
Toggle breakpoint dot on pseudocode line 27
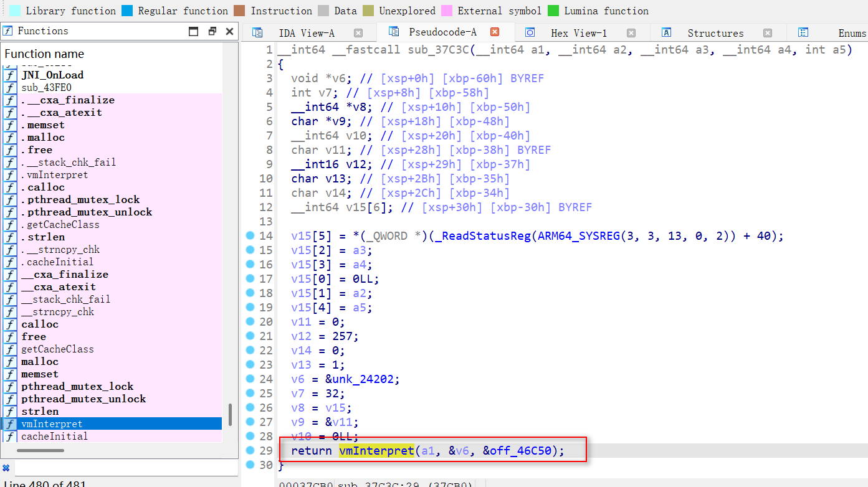tap(250, 422)
